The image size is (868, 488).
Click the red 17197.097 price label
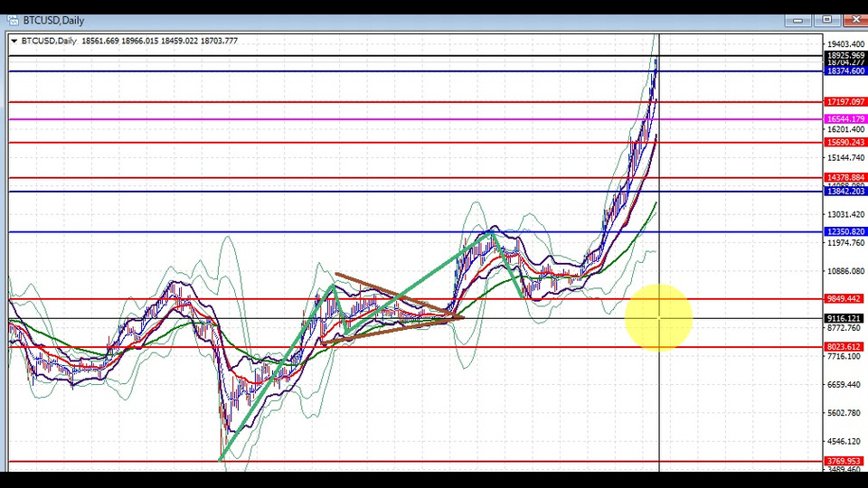845,102
